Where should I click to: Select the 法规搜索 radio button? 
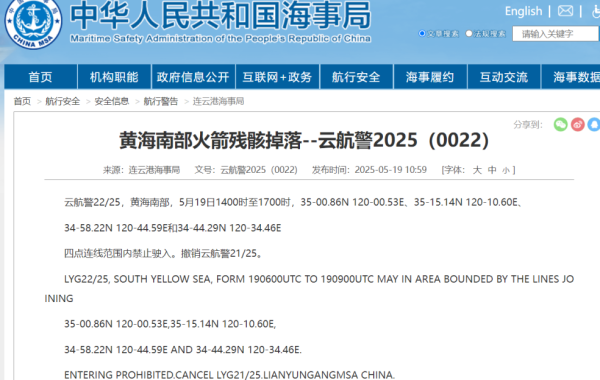469,34
